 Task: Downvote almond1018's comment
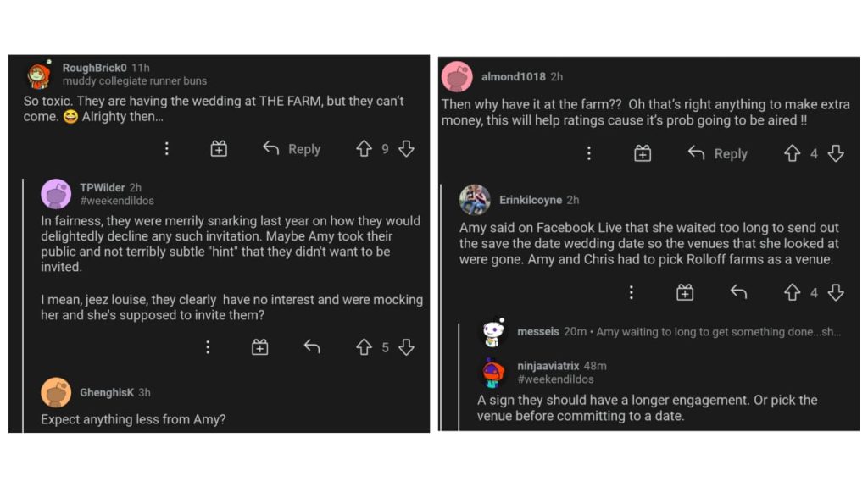tap(836, 153)
